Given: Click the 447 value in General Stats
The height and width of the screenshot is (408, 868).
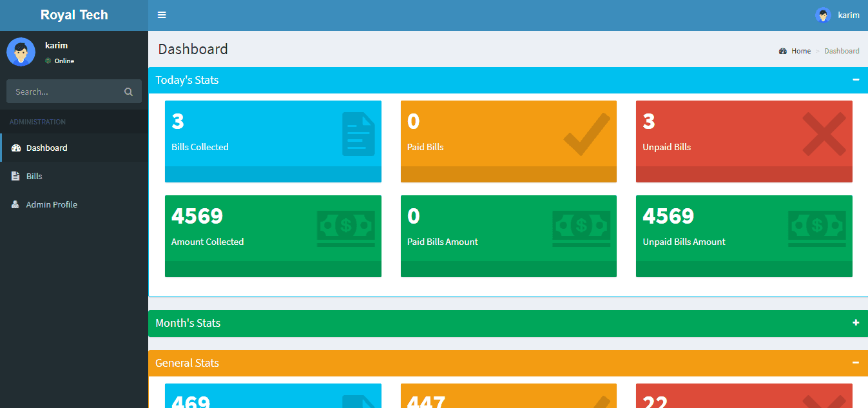Looking at the screenshot, I should (x=426, y=402).
